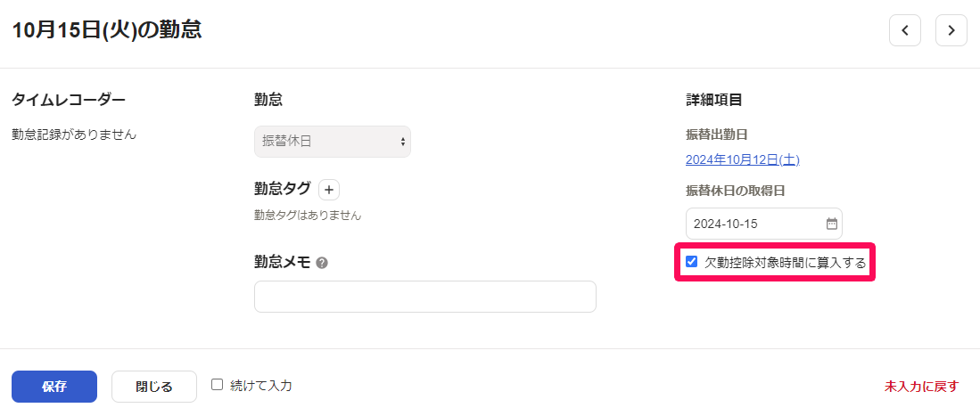Open the calendar picker icon in date field

(831, 224)
